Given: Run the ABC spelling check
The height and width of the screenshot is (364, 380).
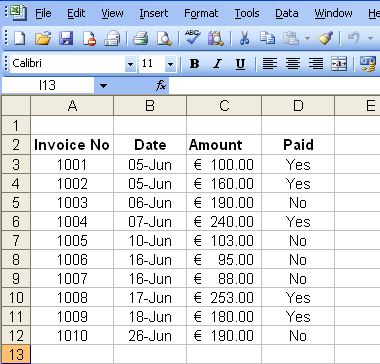Looking at the screenshot, I should (192, 38).
